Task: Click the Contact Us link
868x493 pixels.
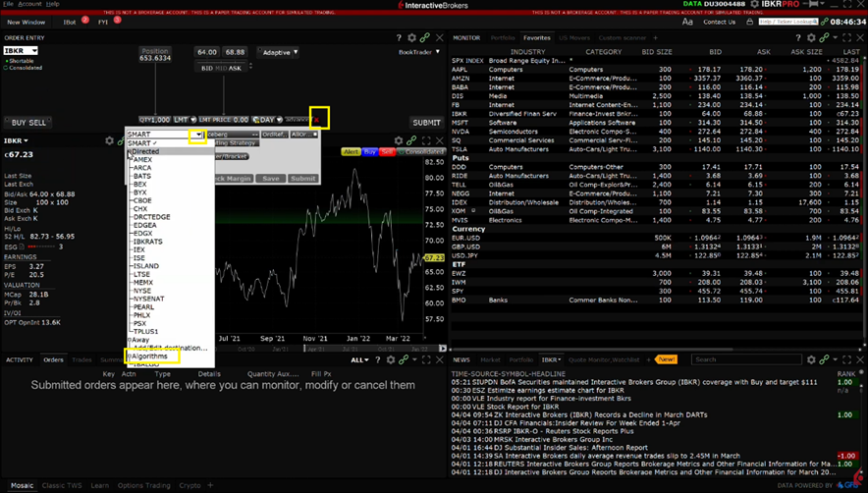Action: click(x=719, y=22)
